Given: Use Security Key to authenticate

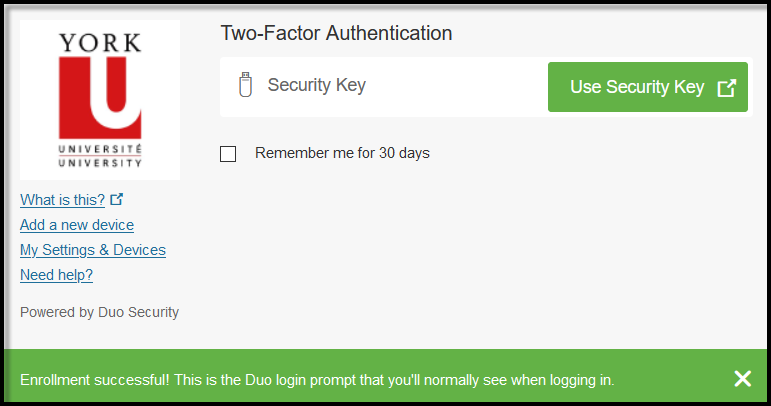Looking at the screenshot, I should tap(648, 87).
